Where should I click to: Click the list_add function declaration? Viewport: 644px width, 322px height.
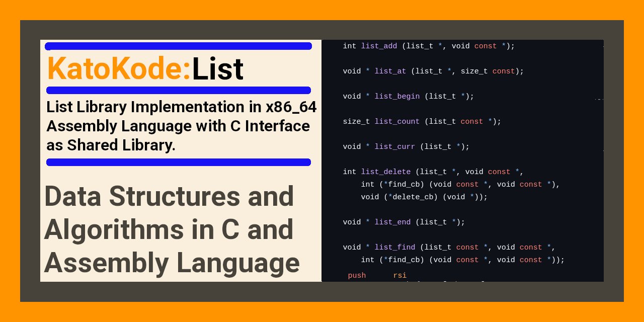tap(429, 46)
